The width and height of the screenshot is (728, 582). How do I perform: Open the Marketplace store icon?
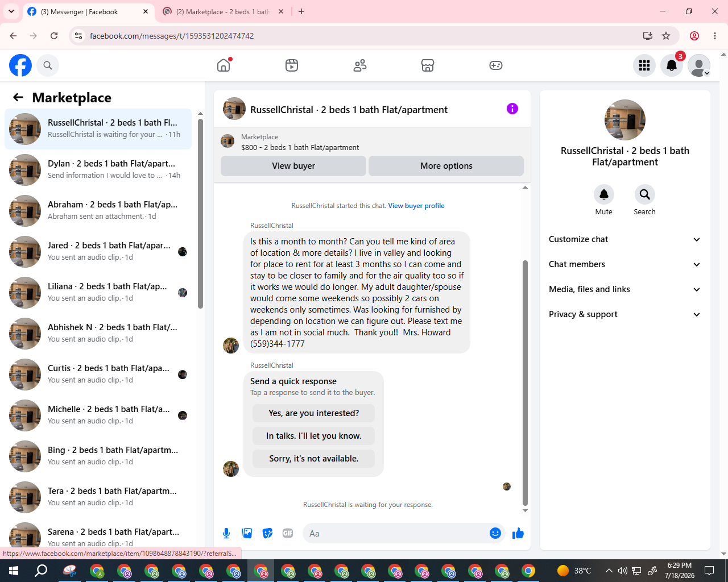coord(428,65)
